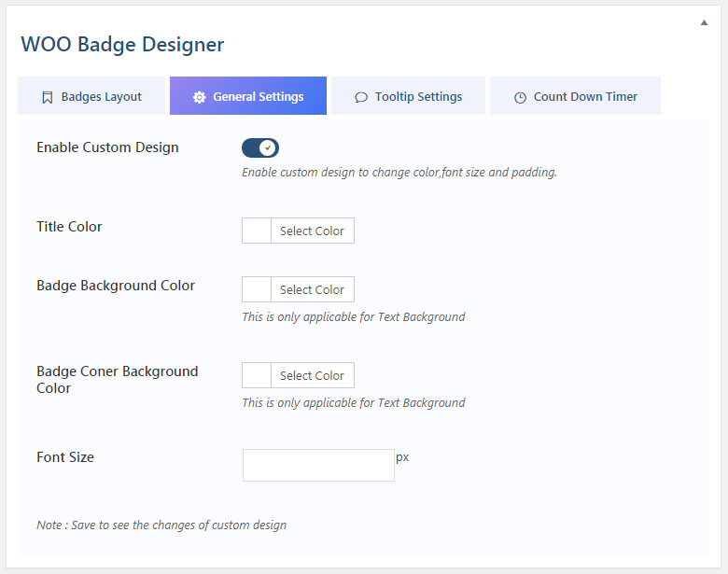Click the bookmark icon on Badges Layout tab
The height and width of the screenshot is (574, 728).
(48, 97)
